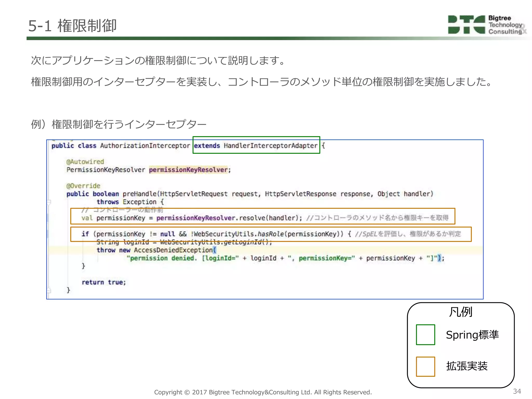Click the 'Spring標準' legend label
532x399 pixels.
(x=472, y=335)
